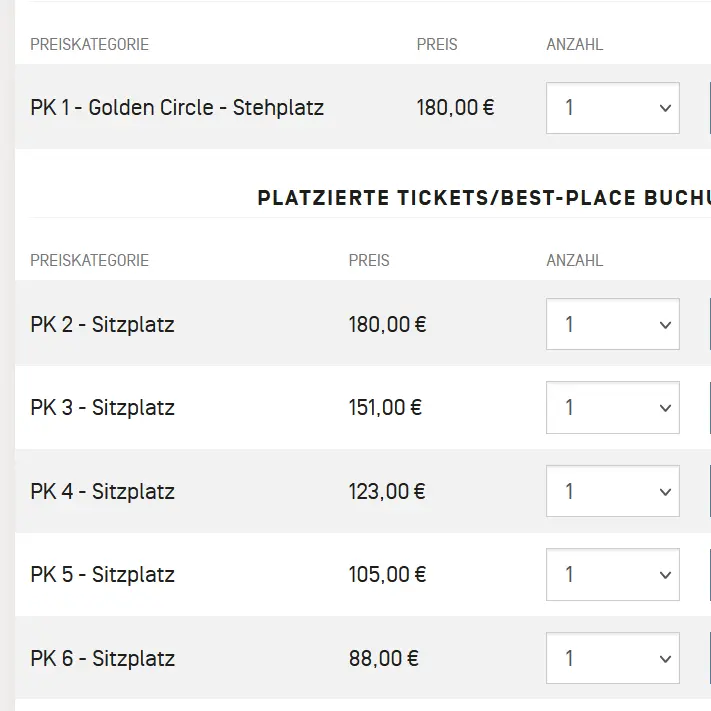Open quantity dropdown for PK 2 Sitzplatz

612,324
